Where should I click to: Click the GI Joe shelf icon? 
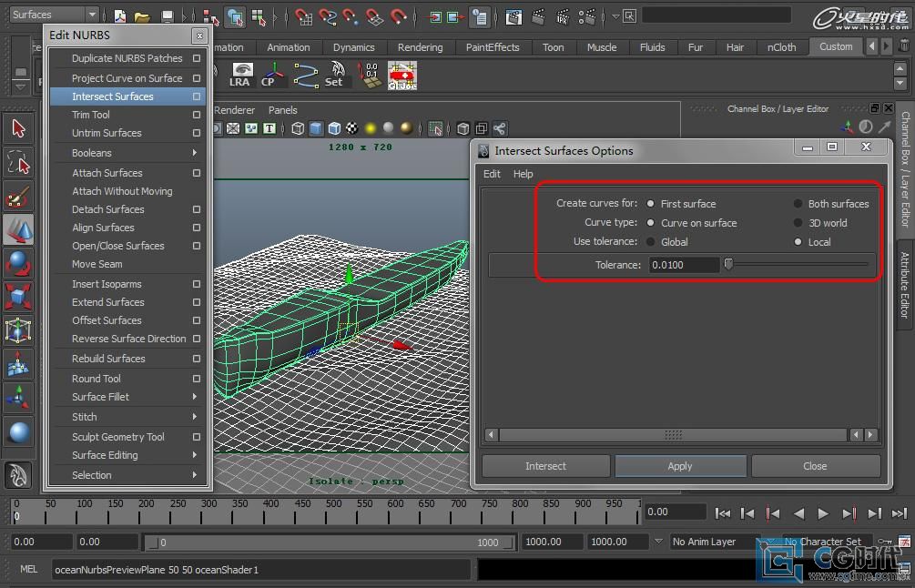pyautogui.click(x=402, y=76)
